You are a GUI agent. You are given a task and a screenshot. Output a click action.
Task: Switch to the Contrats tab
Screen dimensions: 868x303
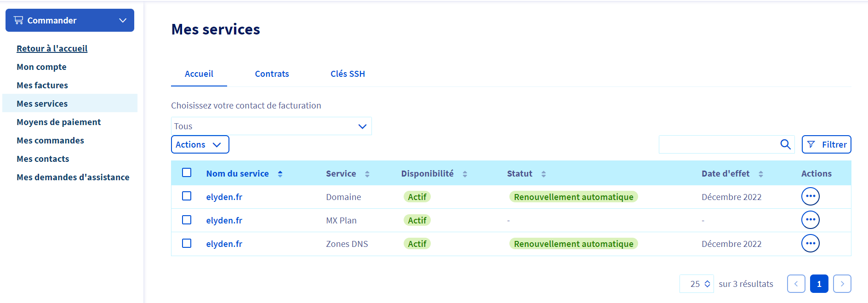click(272, 74)
